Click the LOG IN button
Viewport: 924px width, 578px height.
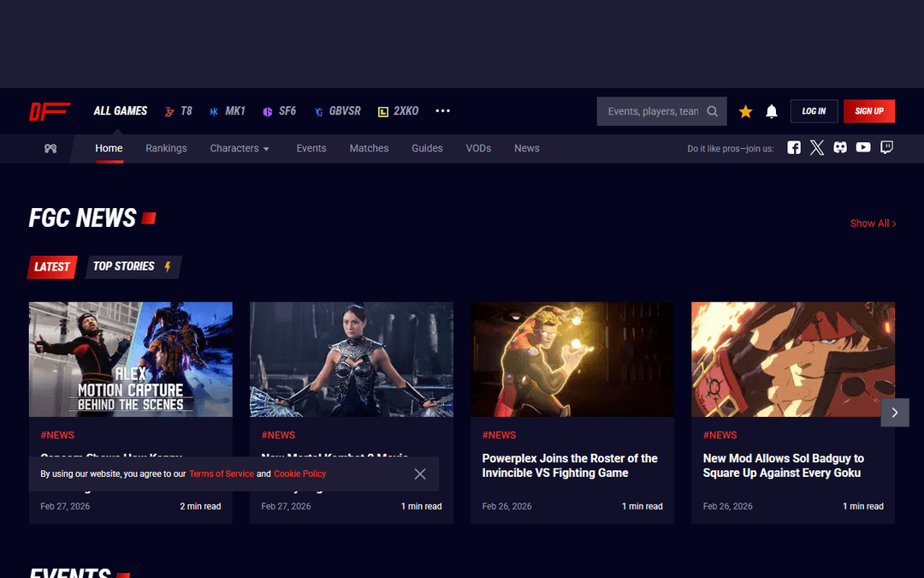(814, 110)
